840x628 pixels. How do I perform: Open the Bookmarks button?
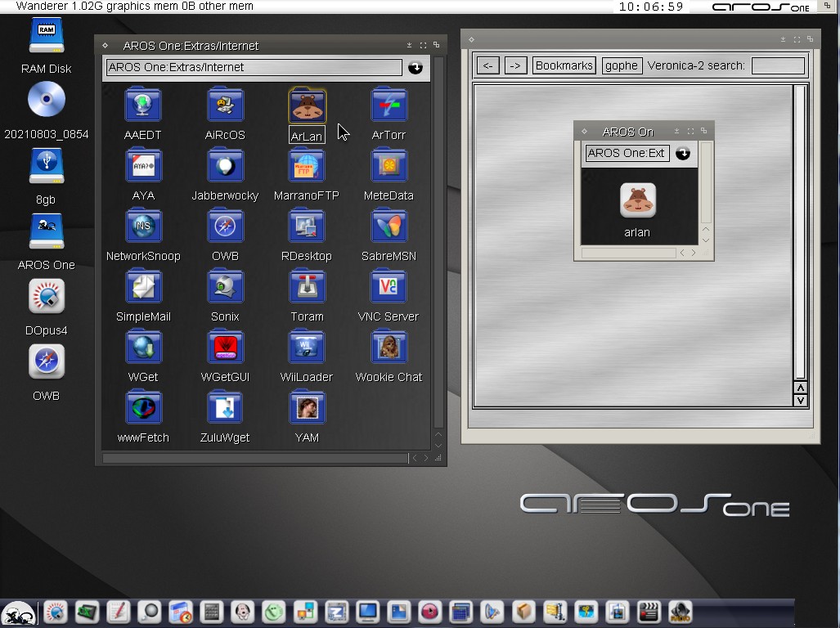564,65
